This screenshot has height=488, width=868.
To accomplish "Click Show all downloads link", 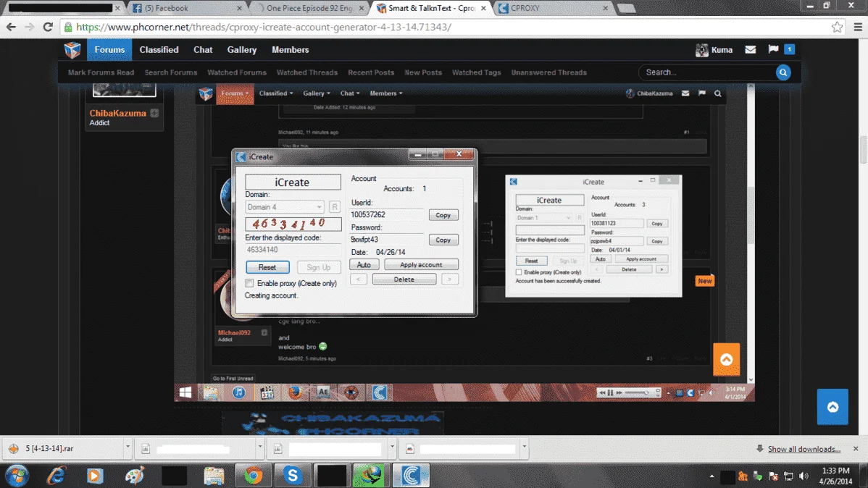I will (x=804, y=449).
